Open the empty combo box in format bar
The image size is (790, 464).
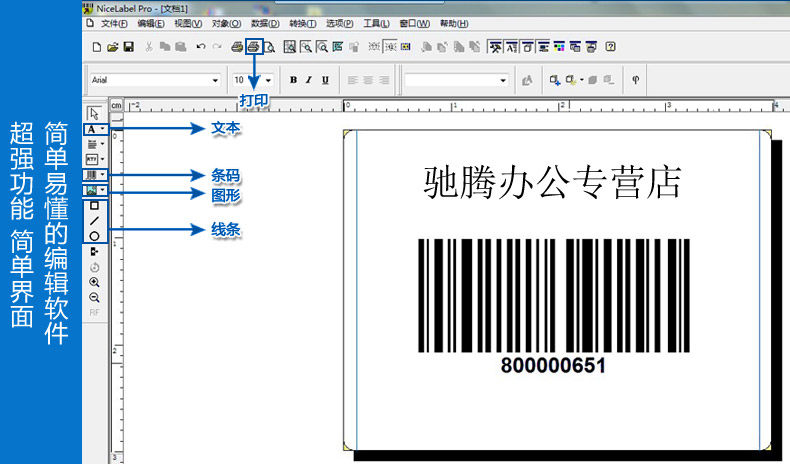456,80
